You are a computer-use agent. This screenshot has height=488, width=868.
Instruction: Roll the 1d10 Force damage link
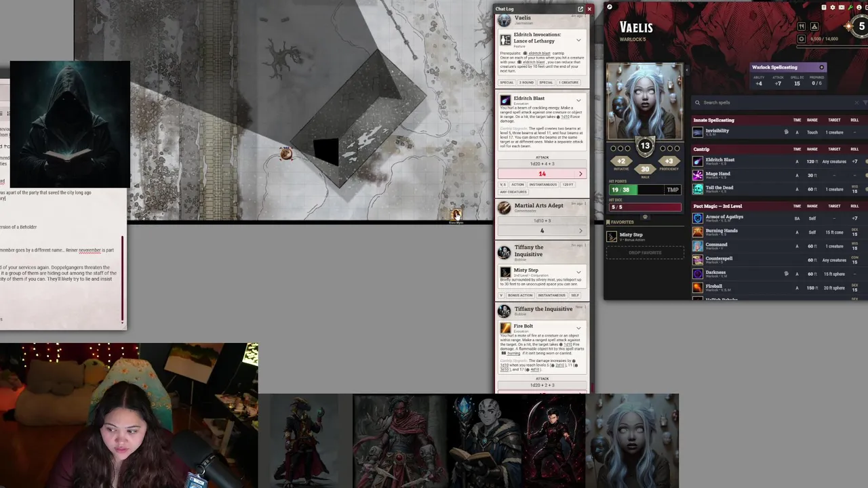click(x=565, y=117)
